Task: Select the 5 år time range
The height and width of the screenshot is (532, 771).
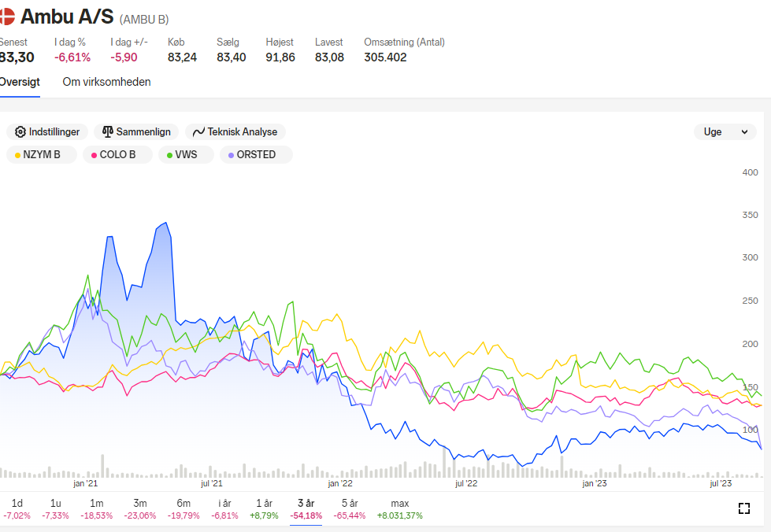Action: pos(350,509)
